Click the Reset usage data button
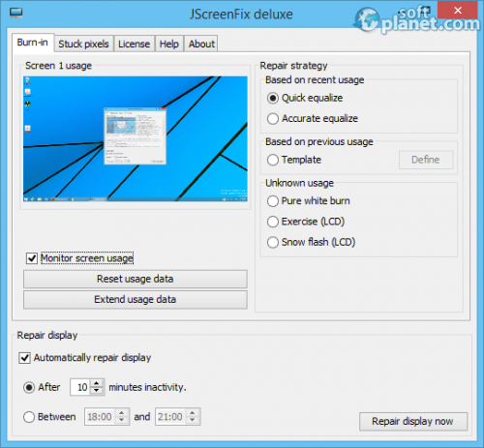The height and width of the screenshot is (448, 484). pos(136,279)
